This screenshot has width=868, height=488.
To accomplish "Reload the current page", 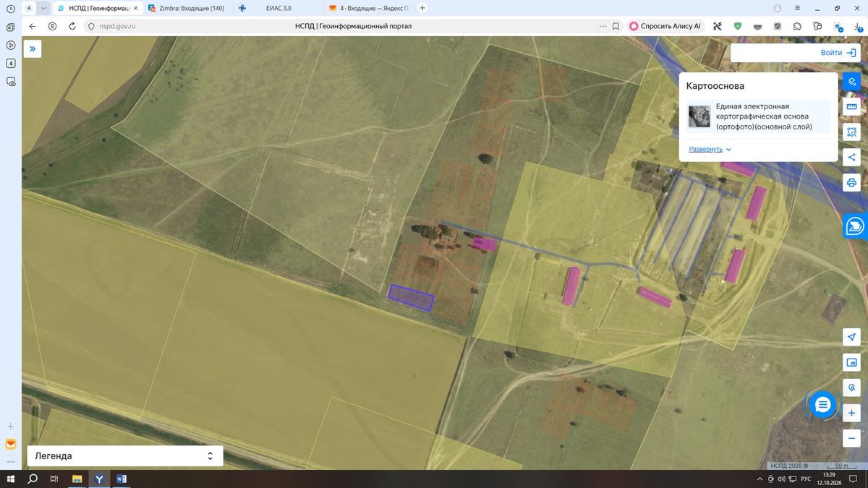I will (x=72, y=26).
